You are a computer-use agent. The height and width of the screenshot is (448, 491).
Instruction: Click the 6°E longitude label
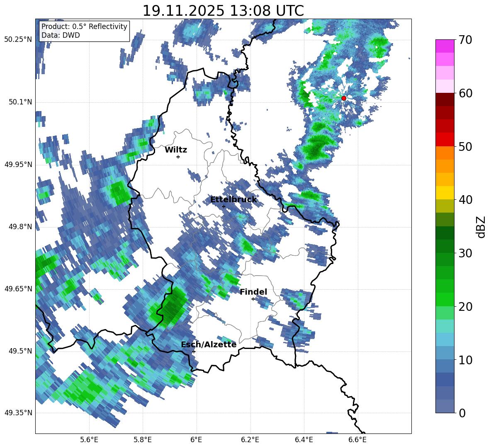pyautogui.click(x=196, y=440)
